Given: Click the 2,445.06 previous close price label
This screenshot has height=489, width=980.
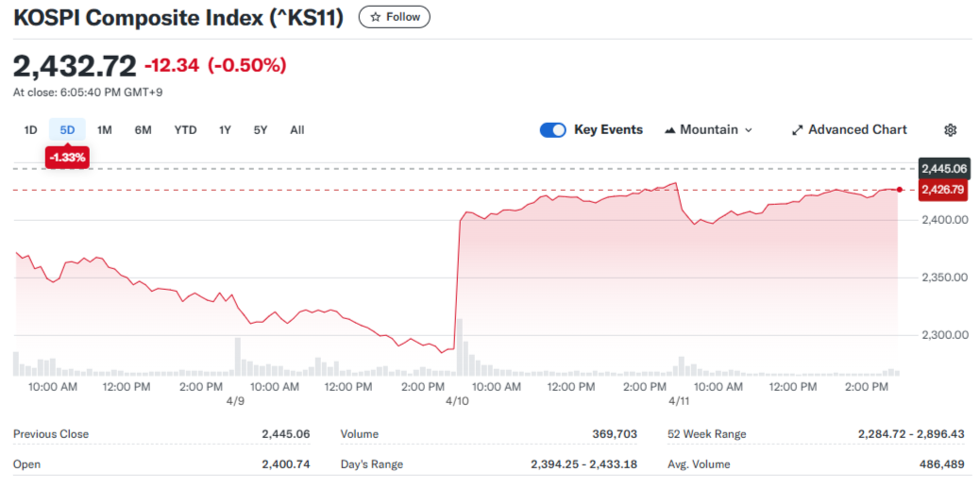Looking at the screenshot, I should [944, 168].
